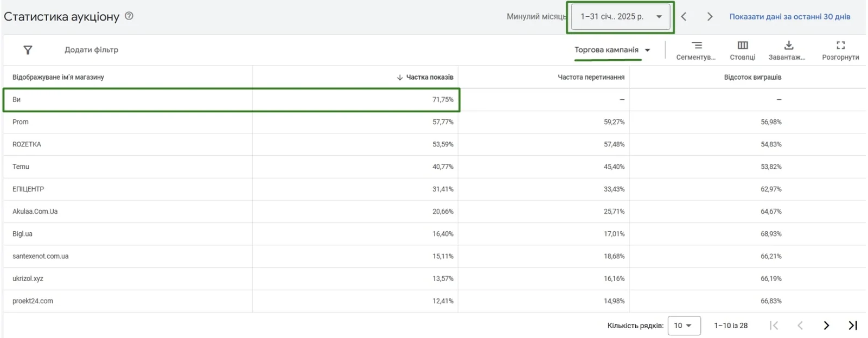Sort by Відсоток виграшів column header
The image size is (868, 338).
(752, 78)
